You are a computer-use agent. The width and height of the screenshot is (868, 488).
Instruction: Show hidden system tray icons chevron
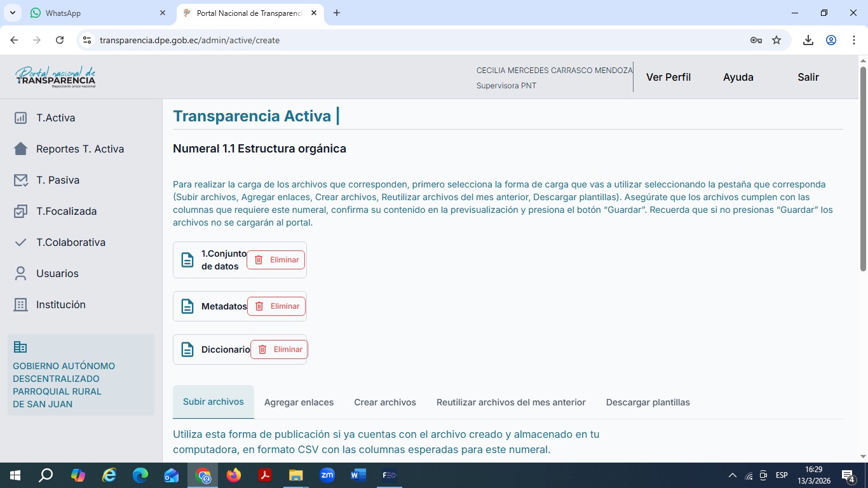[x=732, y=475]
